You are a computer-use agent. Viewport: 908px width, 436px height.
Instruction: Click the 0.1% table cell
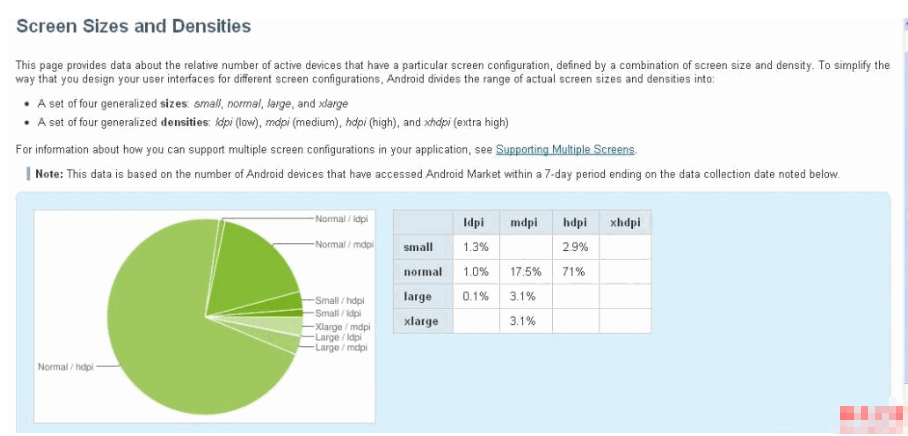tap(475, 296)
